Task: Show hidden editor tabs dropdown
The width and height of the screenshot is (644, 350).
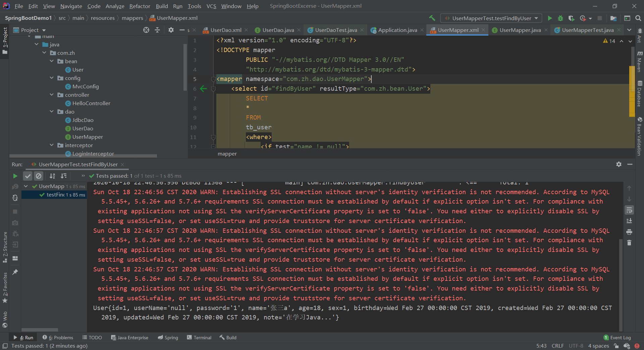Action: (x=629, y=30)
